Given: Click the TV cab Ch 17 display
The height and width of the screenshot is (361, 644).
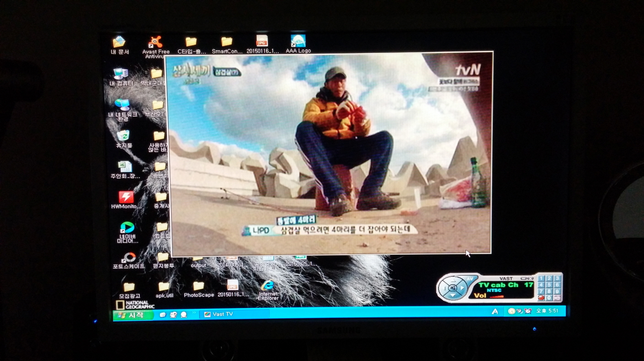Looking at the screenshot, I should click(506, 285).
